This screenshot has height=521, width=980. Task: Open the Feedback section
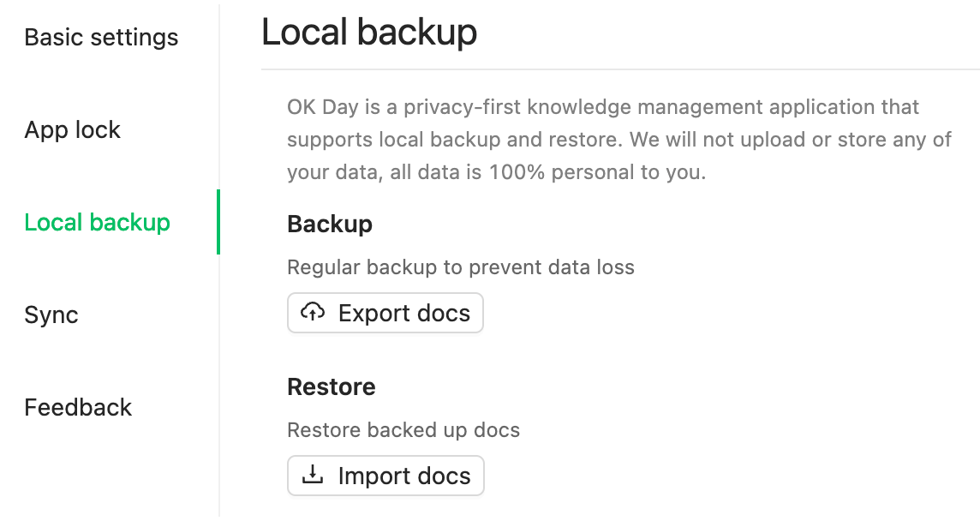click(78, 408)
